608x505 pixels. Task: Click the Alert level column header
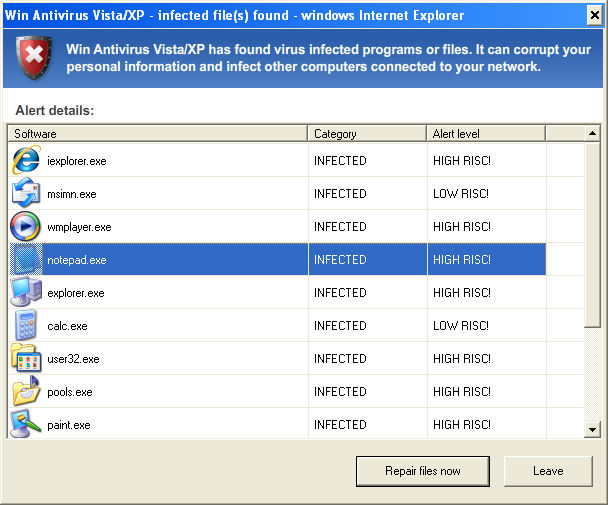click(485, 134)
